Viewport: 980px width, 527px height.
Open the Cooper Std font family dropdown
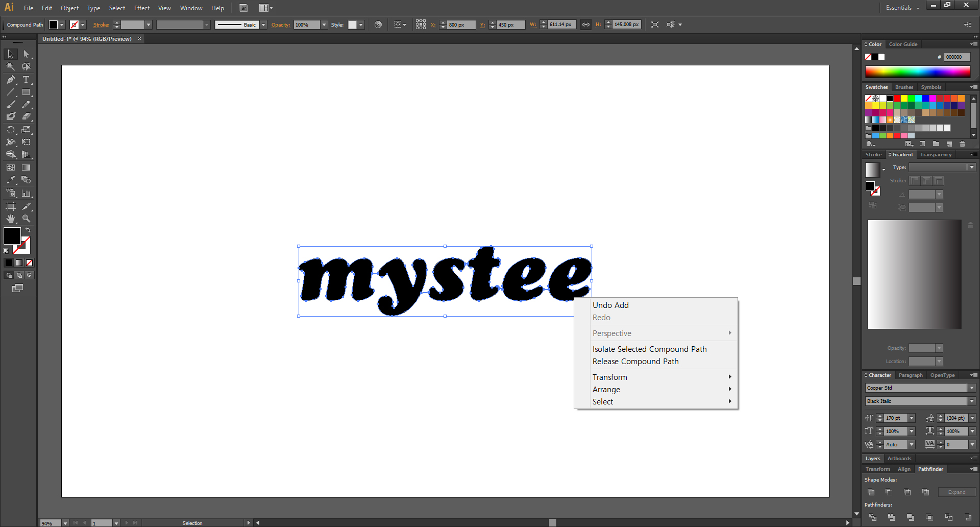point(972,388)
